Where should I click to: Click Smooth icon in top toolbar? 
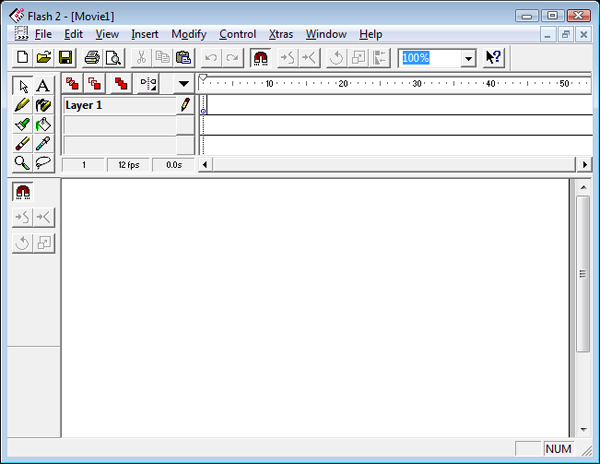[x=287, y=58]
